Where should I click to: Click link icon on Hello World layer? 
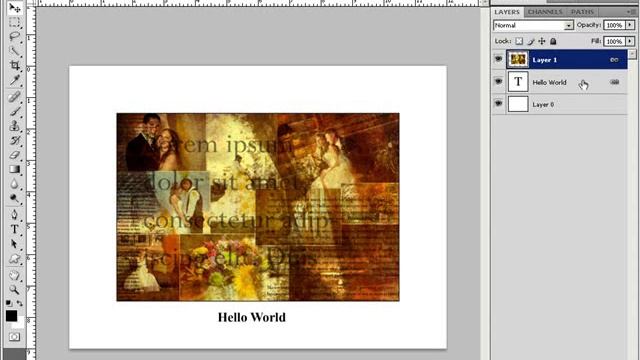[614, 82]
